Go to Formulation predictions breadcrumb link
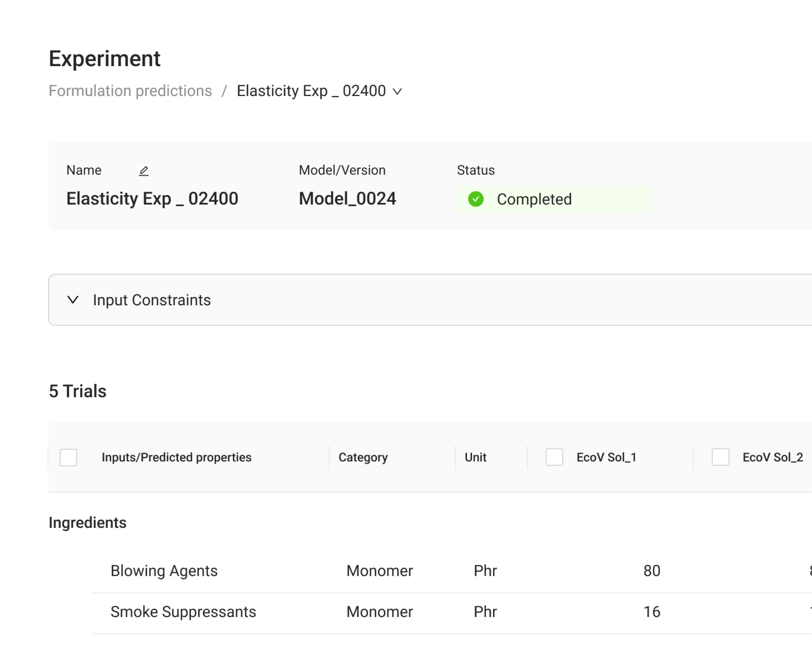This screenshot has width=812, height=655. (x=130, y=91)
